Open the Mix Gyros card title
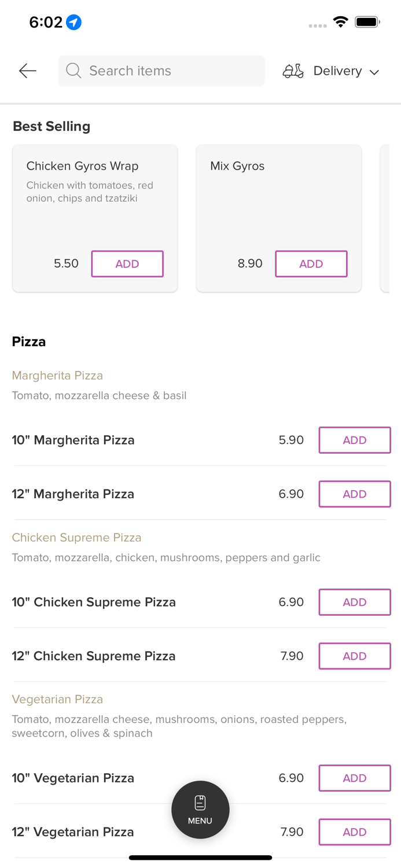 pyautogui.click(x=237, y=166)
